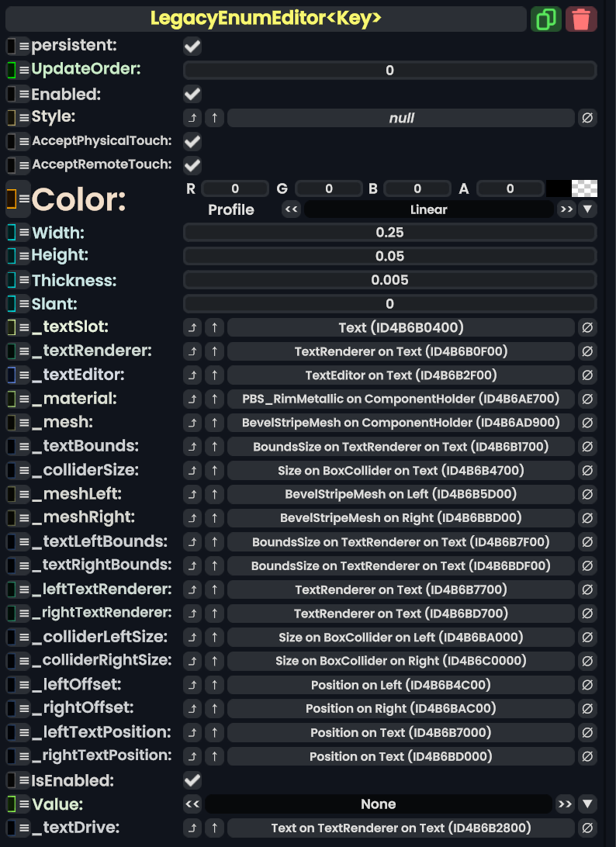The image size is (616, 847).
Task: Null out the _textSlot reference
Action: 587,327
